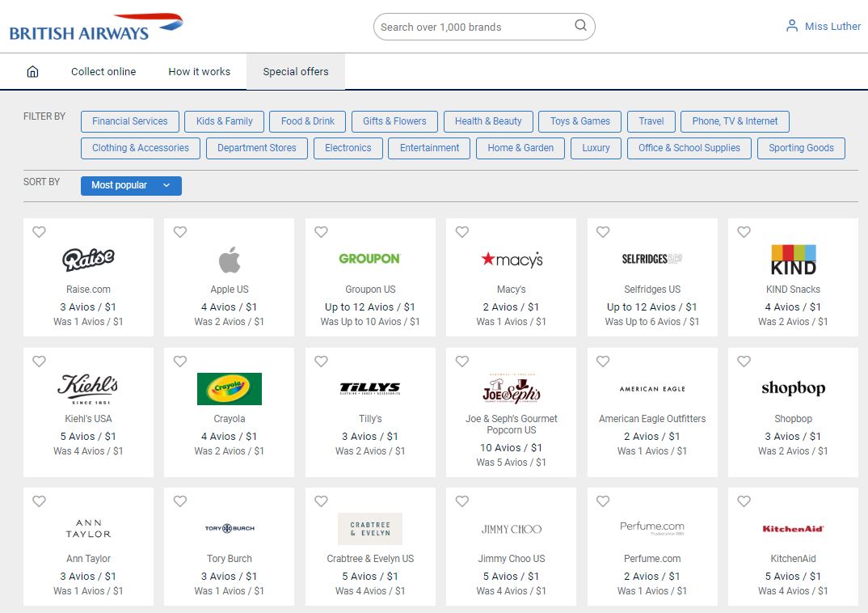
Task: Click the British Airways logo
Action: coord(95,27)
